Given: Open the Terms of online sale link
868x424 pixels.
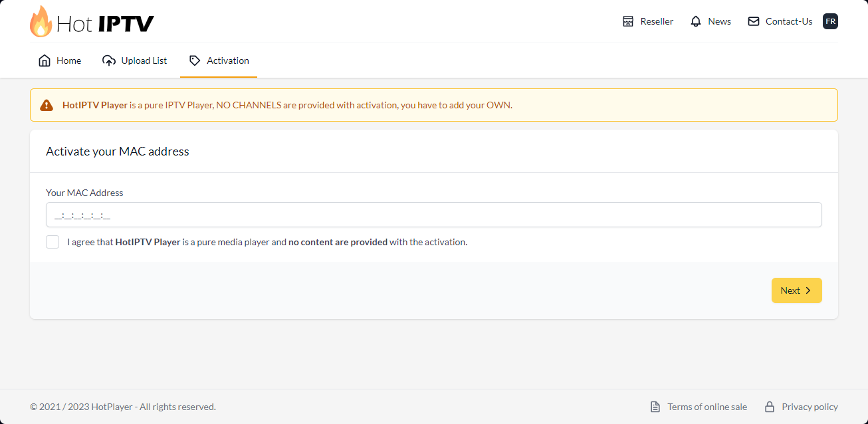Looking at the screenshot, I should click(707, 407).
